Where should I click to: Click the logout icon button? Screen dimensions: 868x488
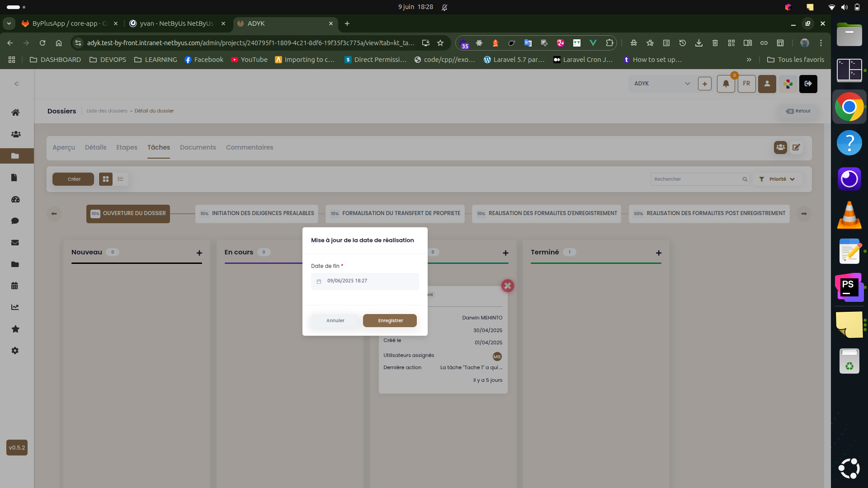(x=808, y=84)
